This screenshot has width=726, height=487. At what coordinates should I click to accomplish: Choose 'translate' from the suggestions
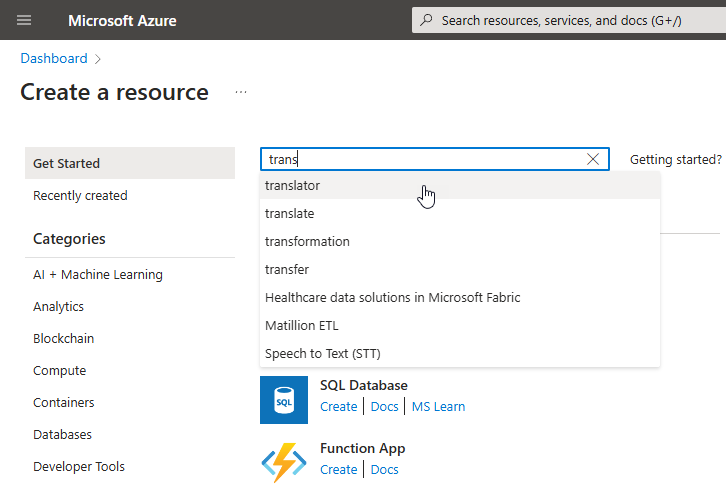coord(290,213)
